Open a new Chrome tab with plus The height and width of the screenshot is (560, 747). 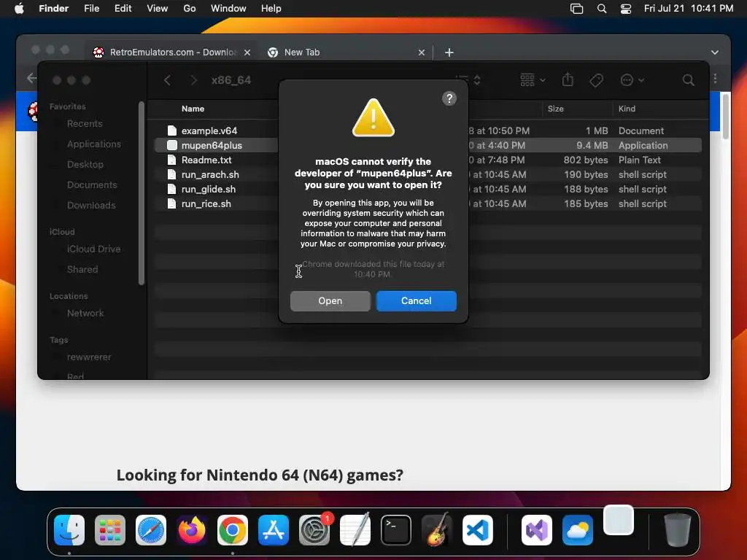(x=449, y=52)
